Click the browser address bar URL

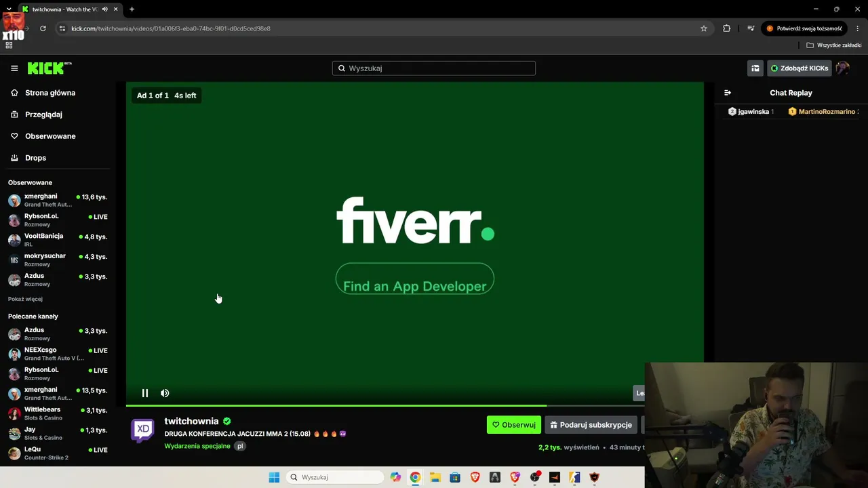click(x=171, y=28)
